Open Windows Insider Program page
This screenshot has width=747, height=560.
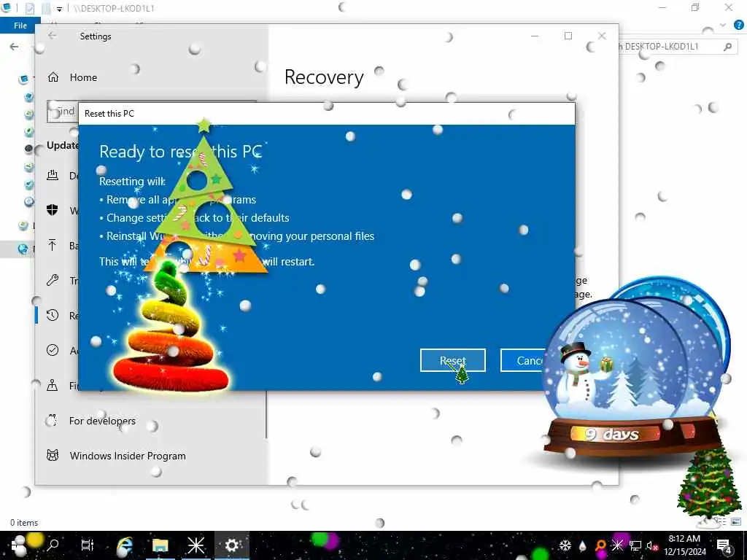128,456
